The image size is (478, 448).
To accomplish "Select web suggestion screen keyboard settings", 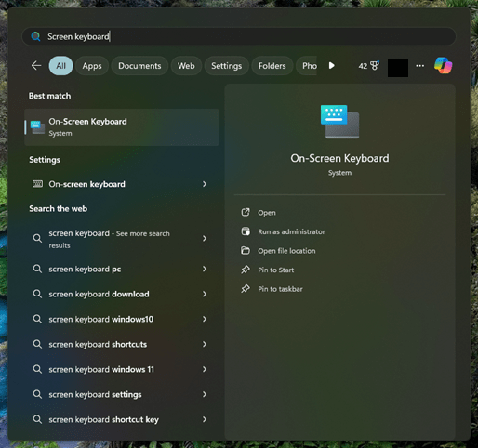I will [122, 394].
